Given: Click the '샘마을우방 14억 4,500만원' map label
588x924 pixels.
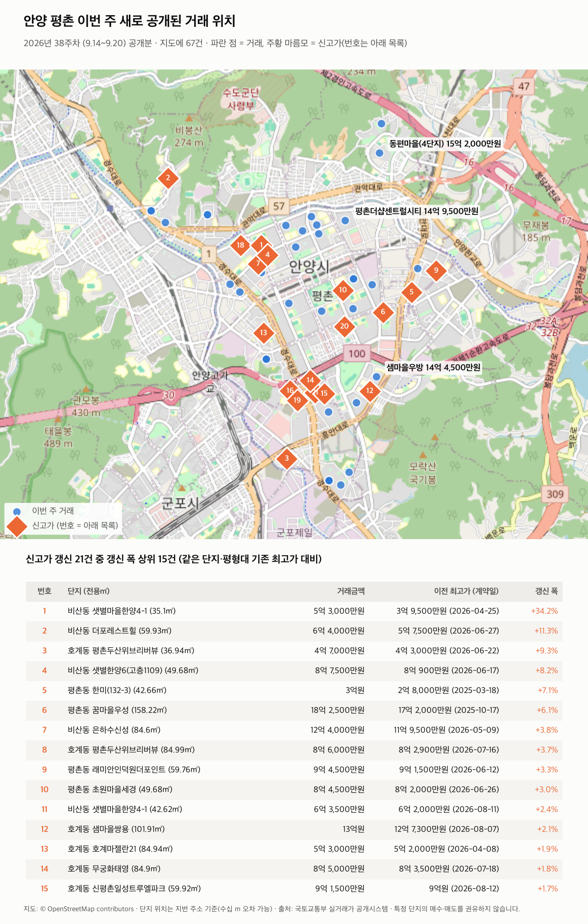Looking at the screenshot, I should [x=434, y=367].
